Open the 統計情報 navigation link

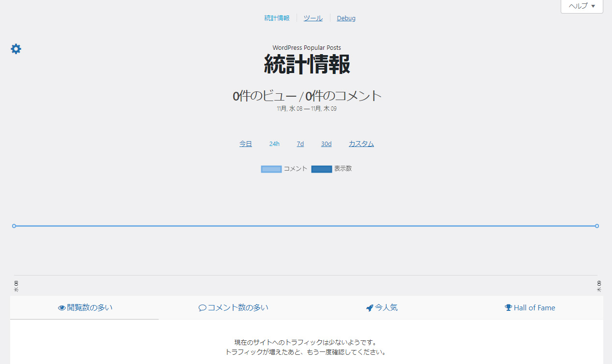277,18
